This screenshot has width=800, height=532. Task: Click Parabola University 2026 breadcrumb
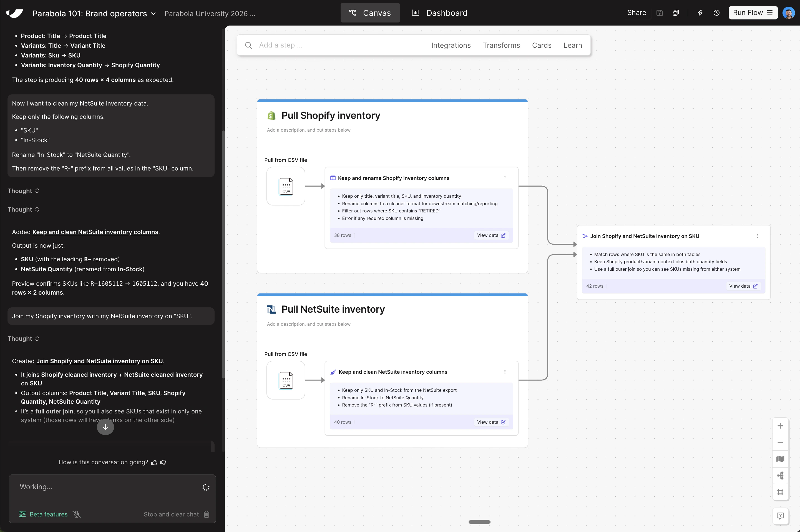point(210,14)
